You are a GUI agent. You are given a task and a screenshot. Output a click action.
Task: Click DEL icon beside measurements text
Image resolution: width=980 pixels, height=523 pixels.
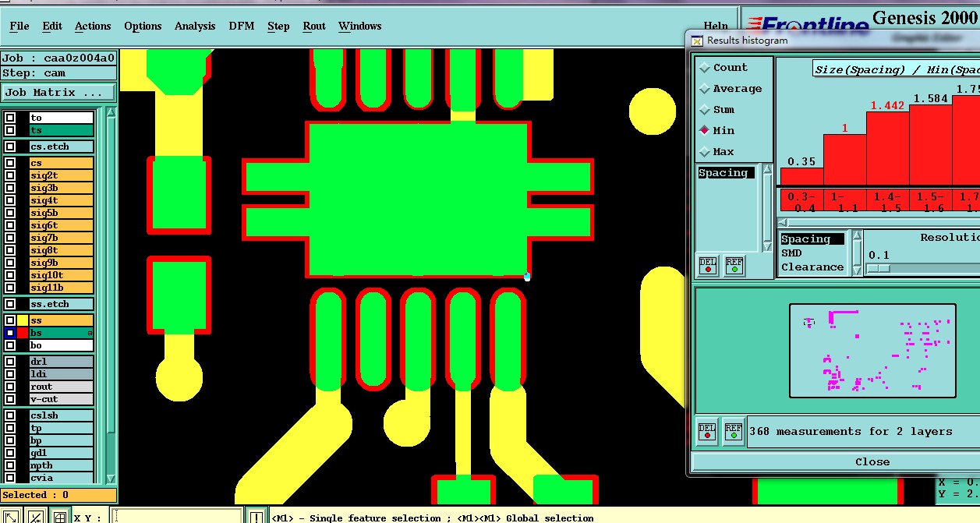[x=706, y=431]
